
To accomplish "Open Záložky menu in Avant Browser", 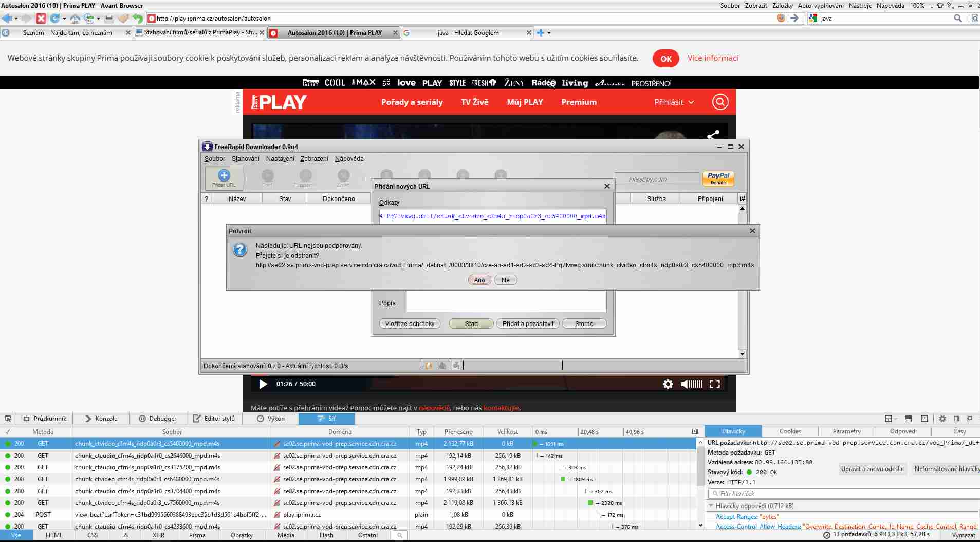I will click(783, 6).
